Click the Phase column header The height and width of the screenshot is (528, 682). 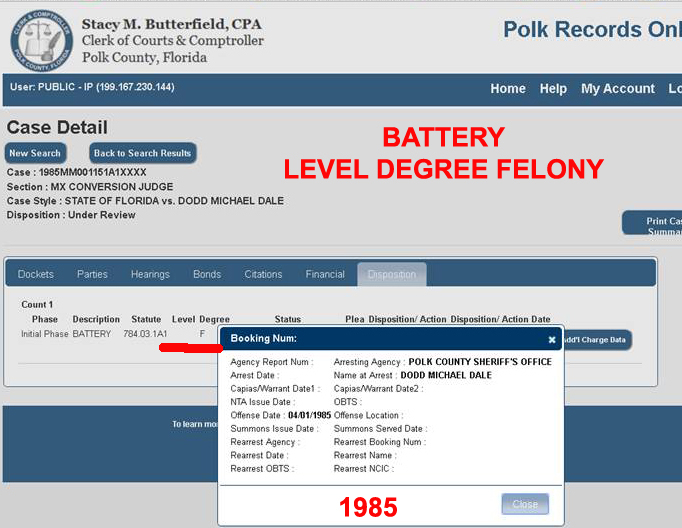(45, 319)
